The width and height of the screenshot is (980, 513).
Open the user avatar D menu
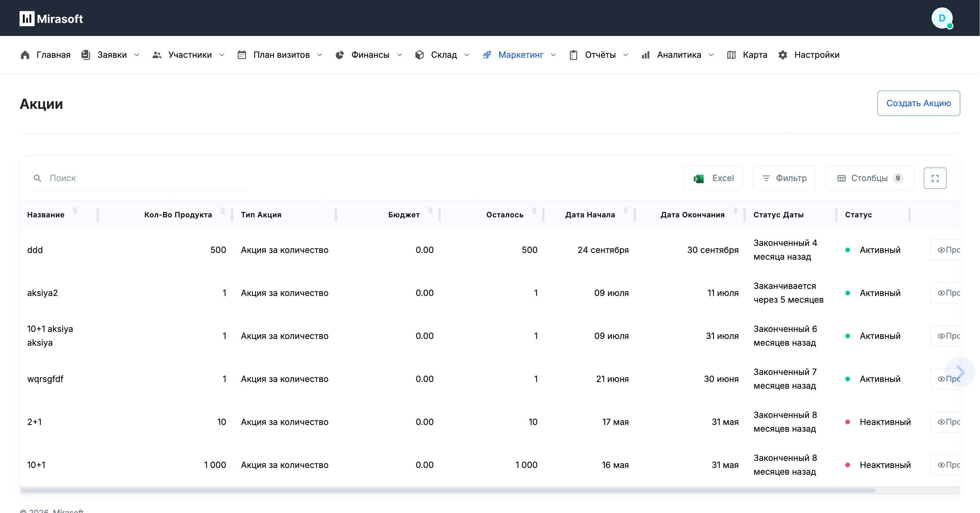coord(942,18)
